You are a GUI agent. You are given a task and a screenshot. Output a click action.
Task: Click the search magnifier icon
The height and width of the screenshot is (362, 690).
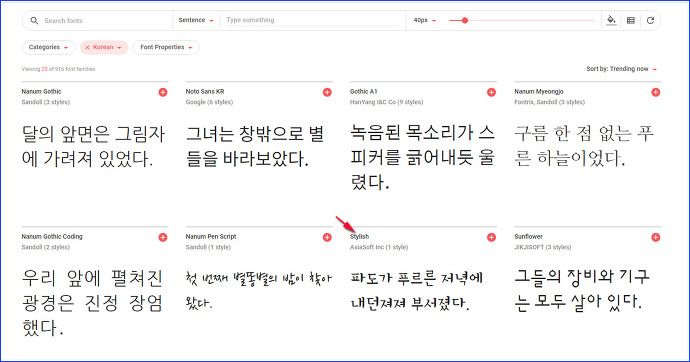[34, 20]
